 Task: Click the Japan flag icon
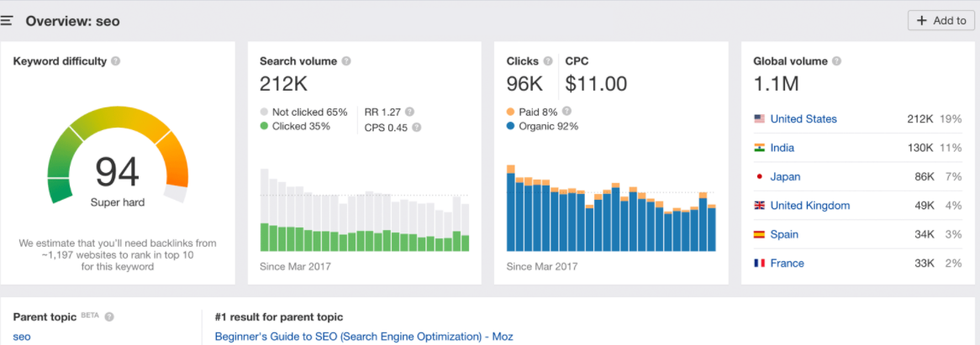point(760,176)
